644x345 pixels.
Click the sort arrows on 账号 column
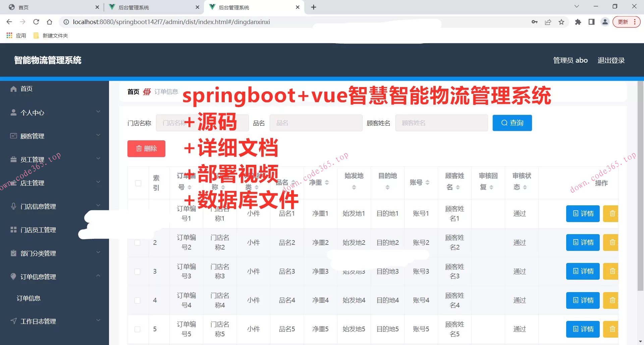pyautogui.click(x=427, y=183)
